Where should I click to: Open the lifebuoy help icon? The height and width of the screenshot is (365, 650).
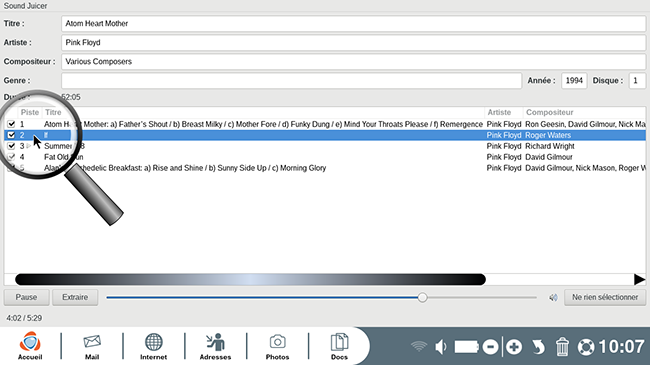tap(586, 346)
